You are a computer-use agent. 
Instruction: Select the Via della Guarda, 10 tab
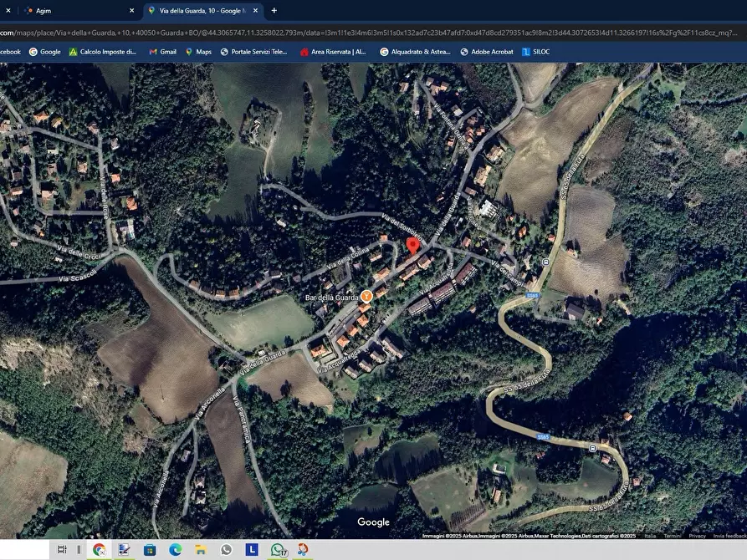click(201, 11)
